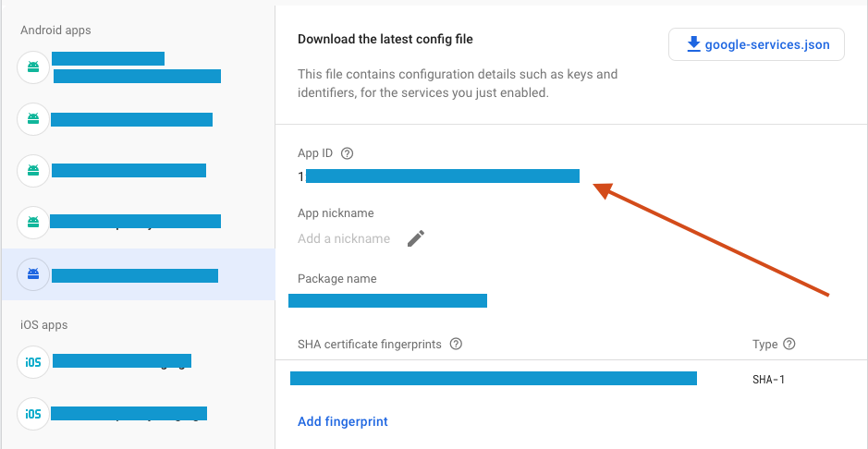
Task: Edit app nickname with the pencil icon
Action: click(416, 238)
